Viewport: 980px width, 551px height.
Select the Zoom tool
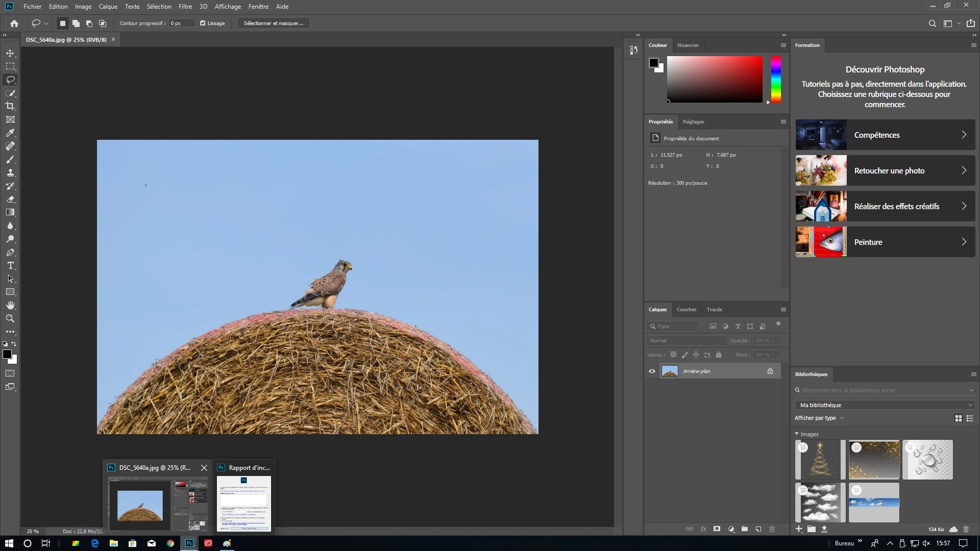tap(10, 318)
